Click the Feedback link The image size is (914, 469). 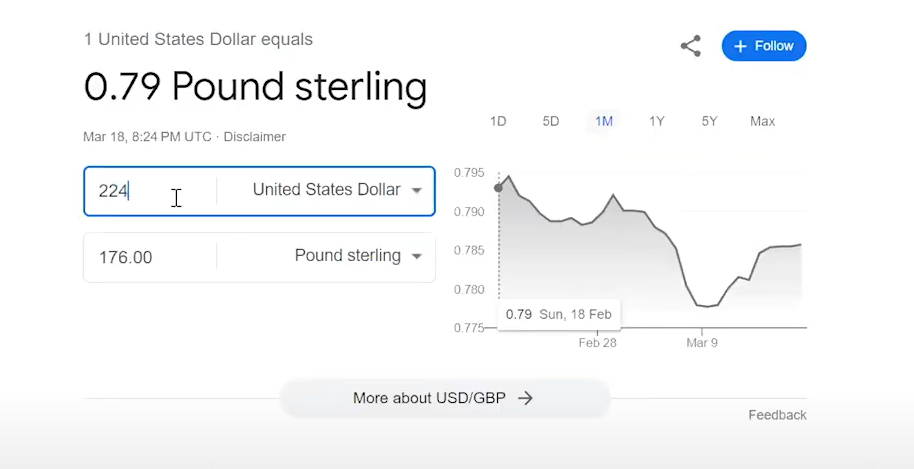pos(778,415)
